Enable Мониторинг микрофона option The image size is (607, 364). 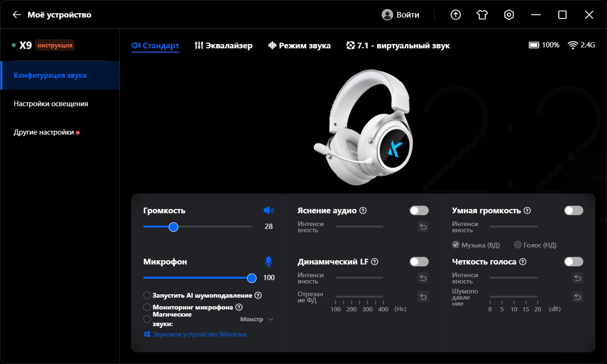coord(147,307)
